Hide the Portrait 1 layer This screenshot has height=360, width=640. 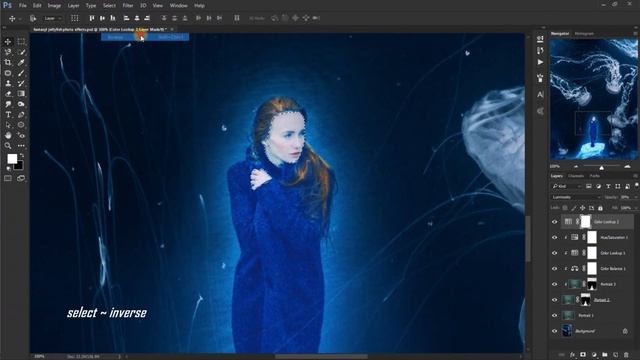pyautogui.click(x=554, y=315)
